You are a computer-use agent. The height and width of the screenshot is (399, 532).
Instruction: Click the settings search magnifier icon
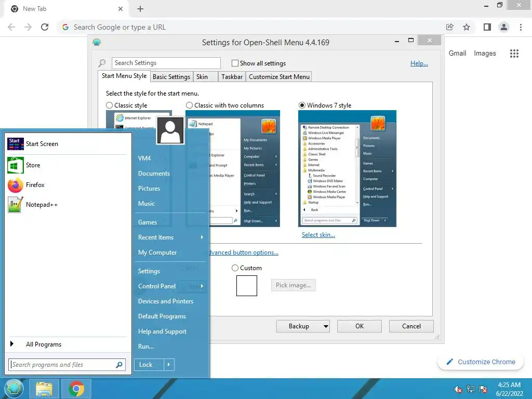pyautogui.click(x=102, y=63)
